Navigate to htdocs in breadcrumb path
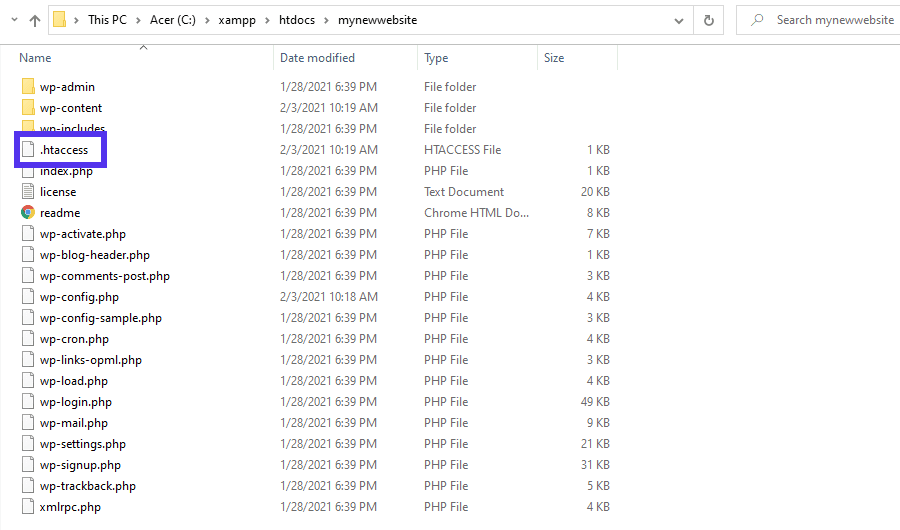The height and width of the screenshot is (530, 900). 295,20
